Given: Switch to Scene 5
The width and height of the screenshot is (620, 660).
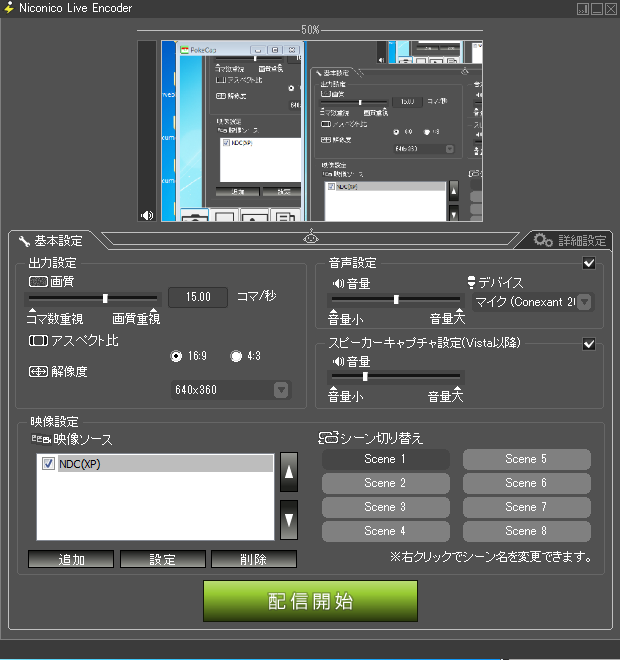Looking at the screenshot, I should click(x=527, y=459).
